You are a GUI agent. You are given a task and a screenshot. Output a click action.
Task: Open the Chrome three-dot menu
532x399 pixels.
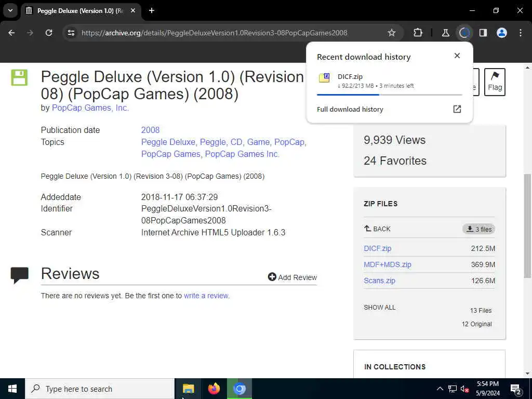pos(521,33)
